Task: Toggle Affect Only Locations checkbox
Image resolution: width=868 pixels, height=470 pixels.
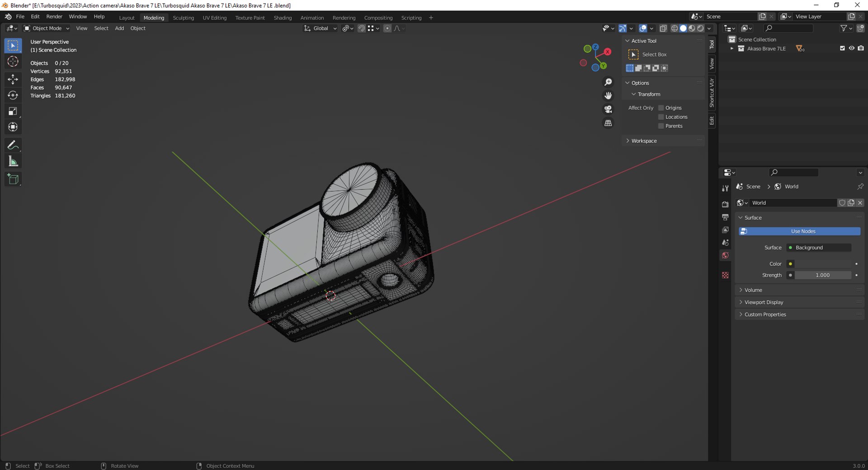Action: (x=661, y=117)
